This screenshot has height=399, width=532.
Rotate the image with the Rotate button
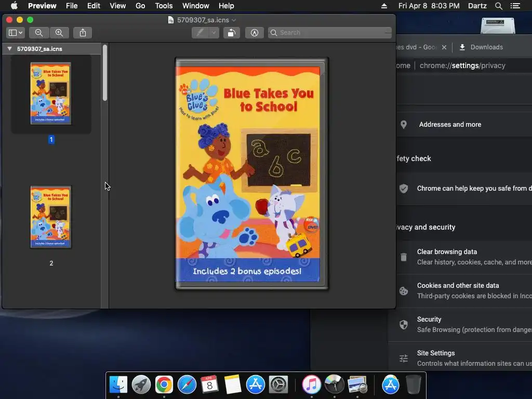pyautogui.click(x=232, y=33)
